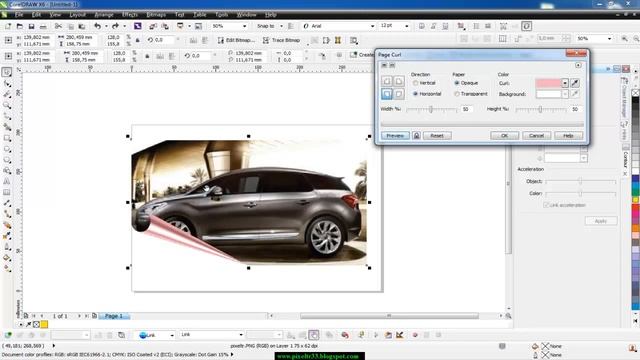This screenshot has width=640, height=360.
Task: Click the Apply button in docker
Action: 600,221
